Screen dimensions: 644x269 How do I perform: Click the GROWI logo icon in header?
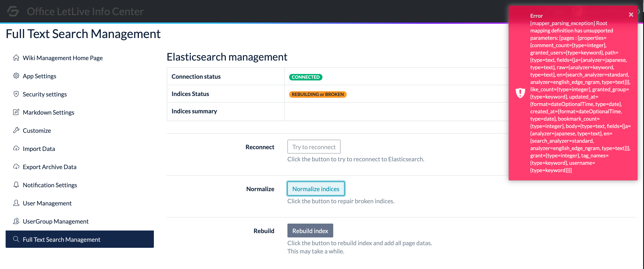pos(13,11)
